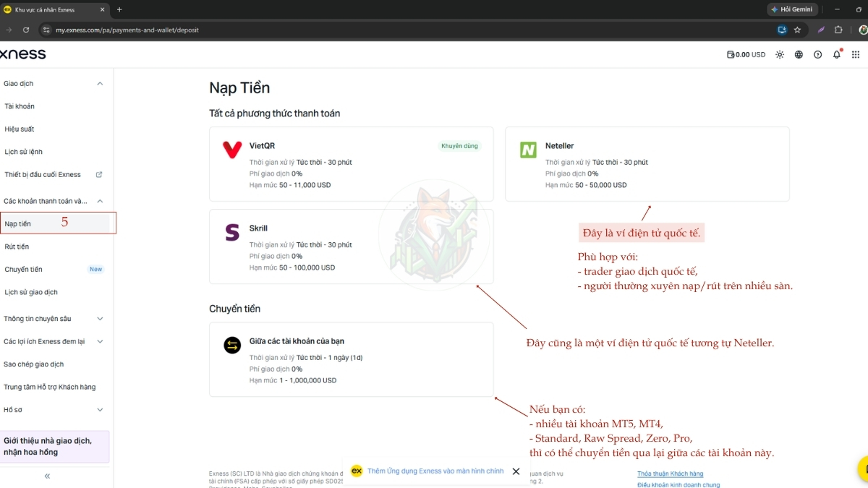Click Thêm Ứng dụng Exness vào màn hình chính
This screenshot has height=488, width=868.
click(x=435, y=471)
